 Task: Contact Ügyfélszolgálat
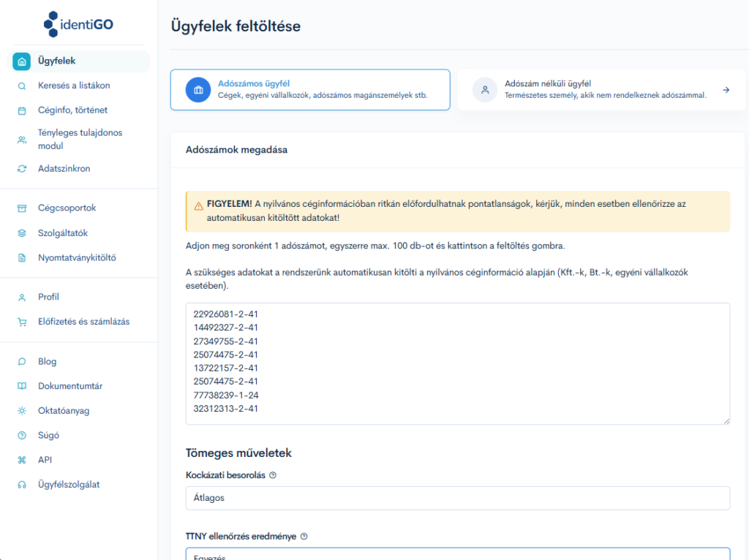(x=69, y=485)
